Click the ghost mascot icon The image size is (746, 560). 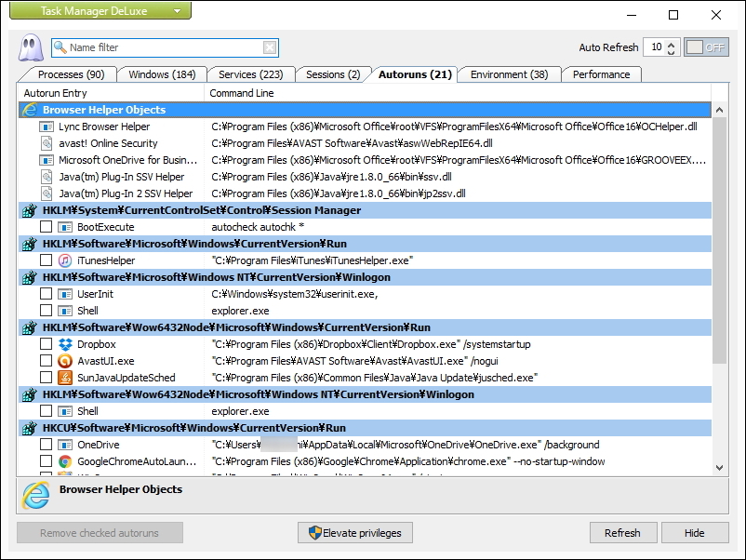(31, 47)
